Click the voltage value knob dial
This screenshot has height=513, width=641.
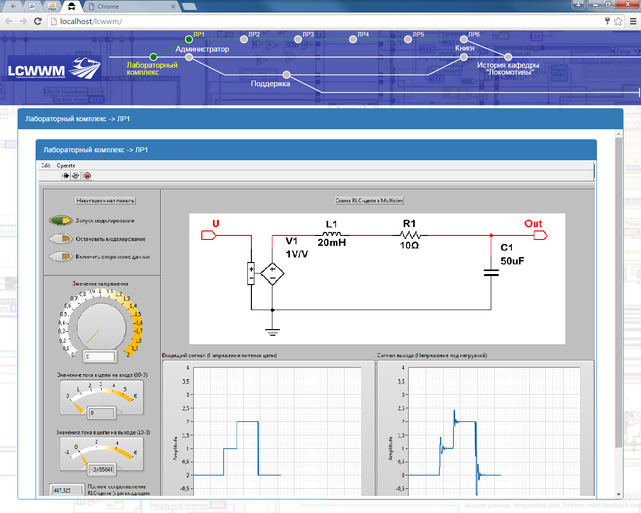[96, 321]
